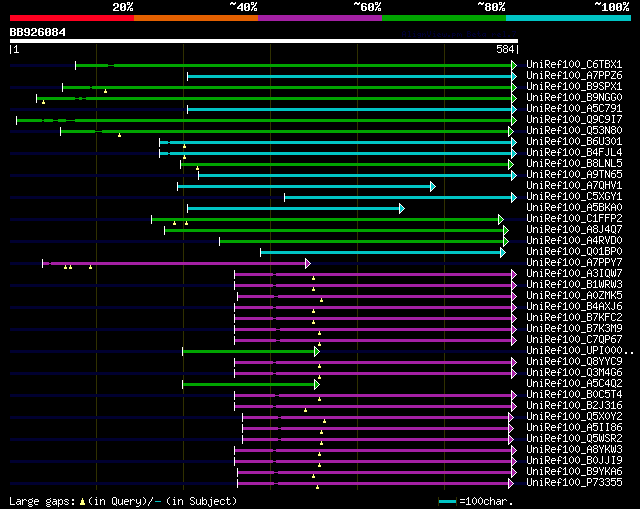Select the UniRef100_B2J316 label
The height and width of the screenshot is (509, 640).
pos(574,406)
